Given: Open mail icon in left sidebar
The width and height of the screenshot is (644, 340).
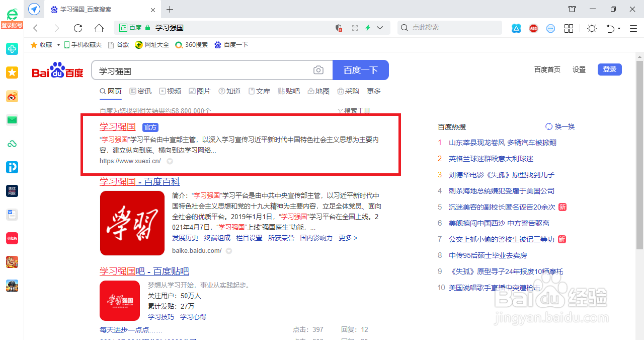Looking at the screenshot, I should [12, 120].
